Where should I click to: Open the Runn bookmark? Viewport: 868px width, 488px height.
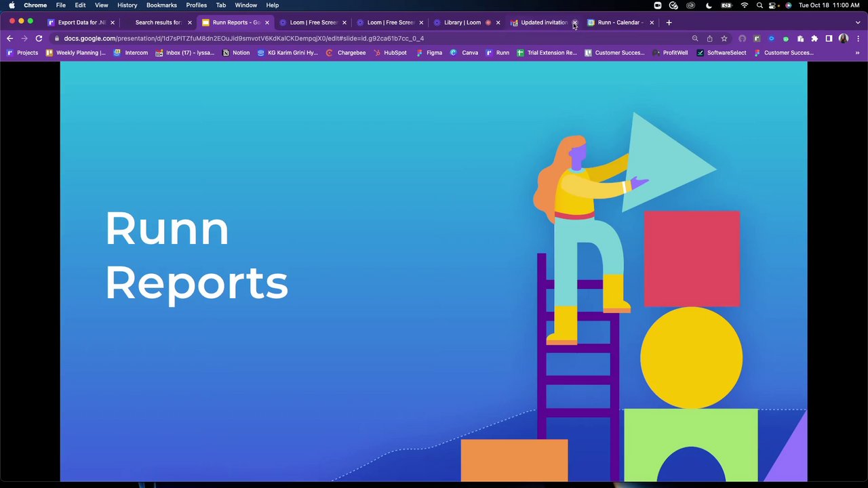(497, 53)
